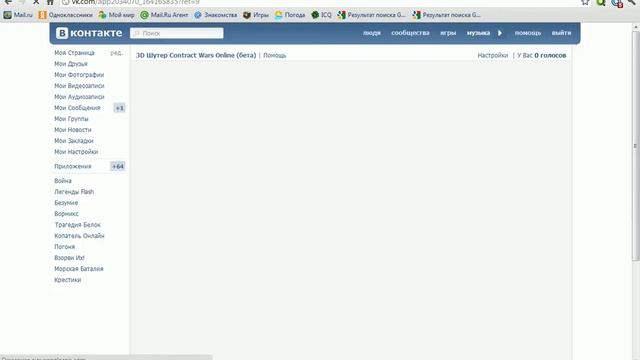640x360 pixels.
Task: Click the +64 applications counter
Action: point(118,167)
